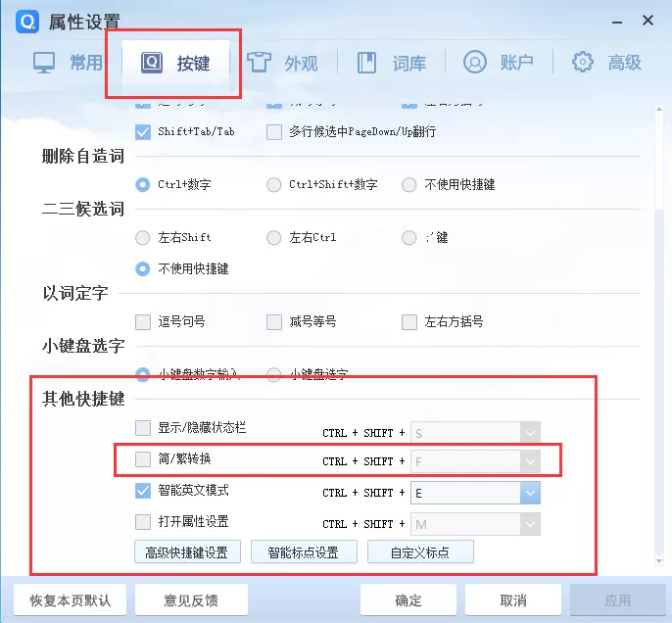Click the T-shirt icon beside 外观

[259, 63]
